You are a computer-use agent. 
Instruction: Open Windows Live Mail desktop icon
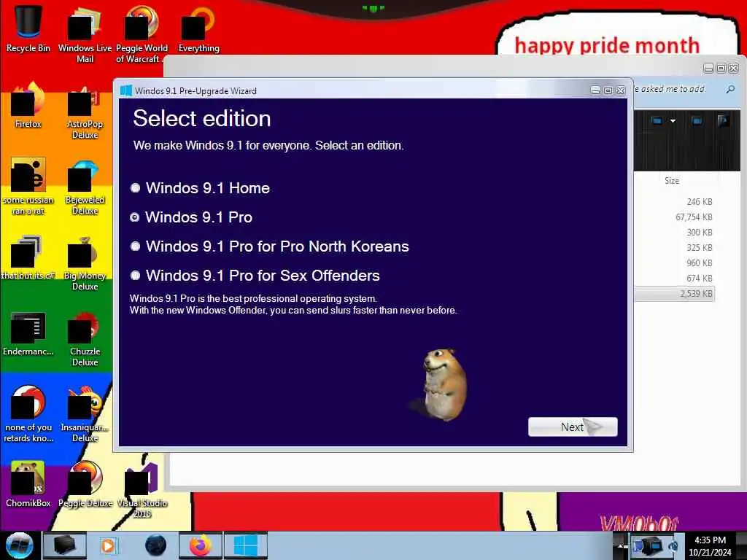coord(85,34)
